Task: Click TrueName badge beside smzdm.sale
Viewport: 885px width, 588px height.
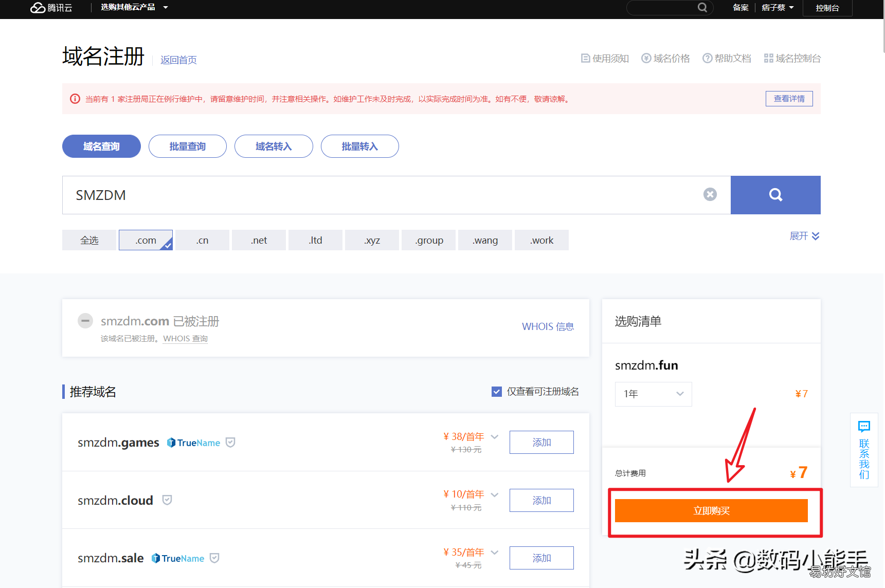Action: coord(178,558)
